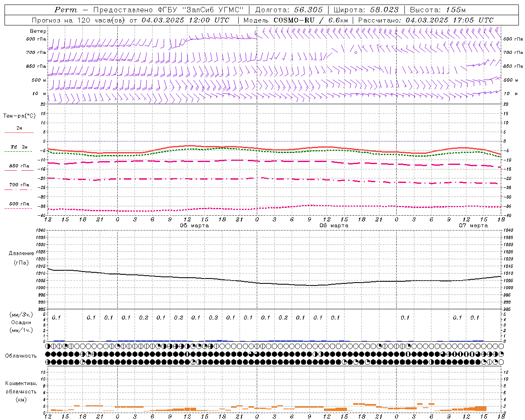The image size is (525, 420).
Task: Click the '0.3' precipitation value
Action: (213, 318)
